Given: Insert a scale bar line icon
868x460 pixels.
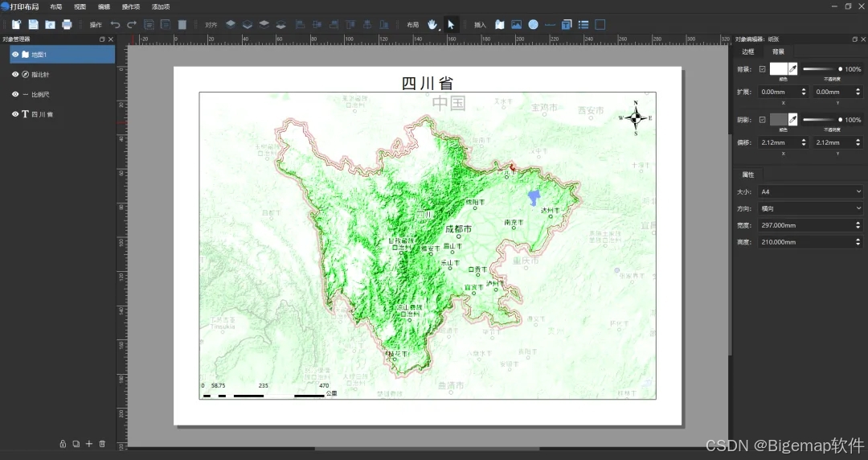Looking at the screenshot, I should 550,24.
